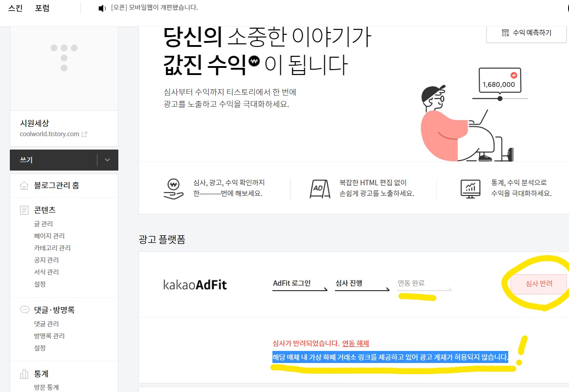Open 설정 under 콘텐츠
This screenshot has height=392, width=569.
coord(40,284)
